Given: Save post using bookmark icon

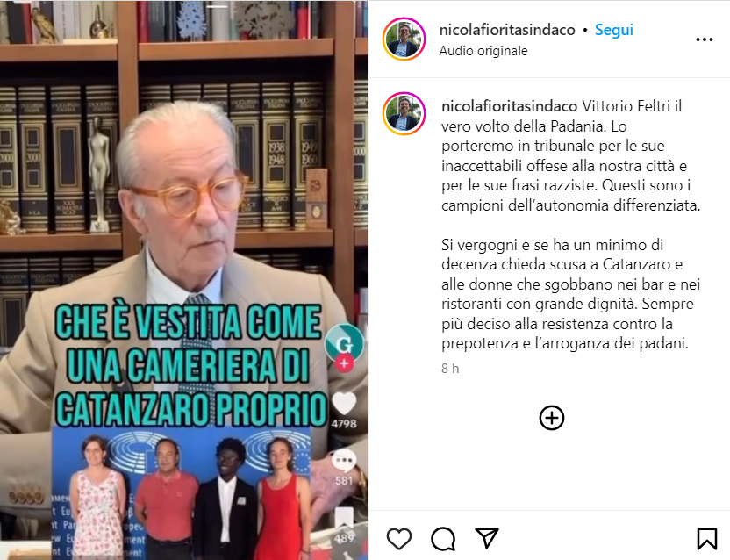Looking at the screenshot, I should 706,539.
